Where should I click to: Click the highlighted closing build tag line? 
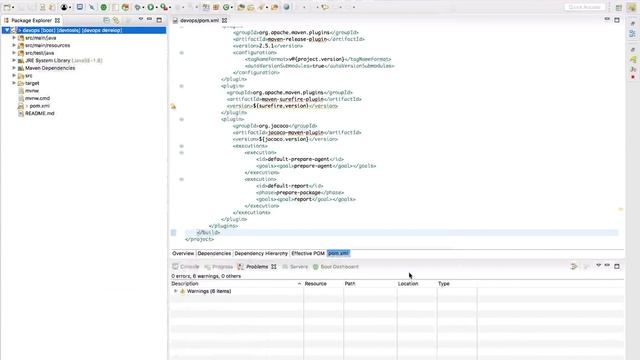[x=401, y=233]
